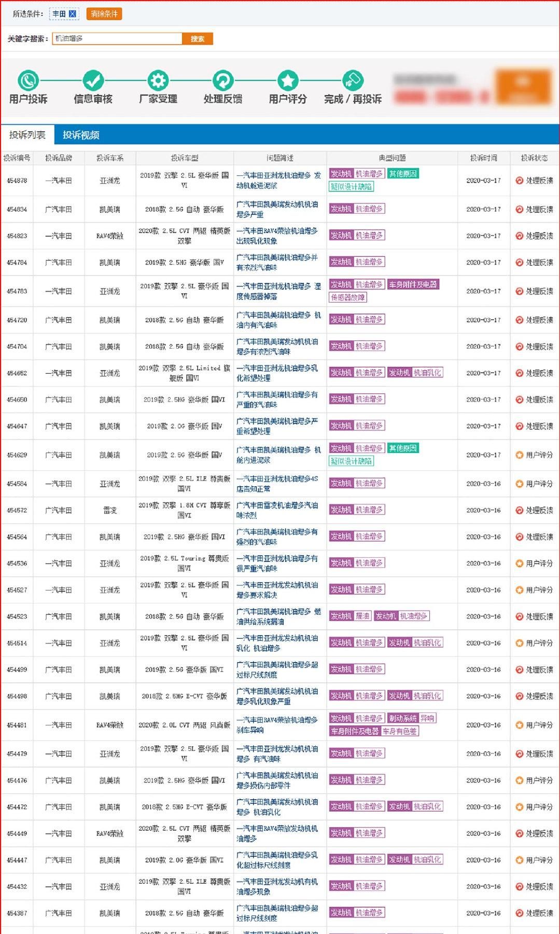Click the 用户评分 star step icon

(288, 80)
